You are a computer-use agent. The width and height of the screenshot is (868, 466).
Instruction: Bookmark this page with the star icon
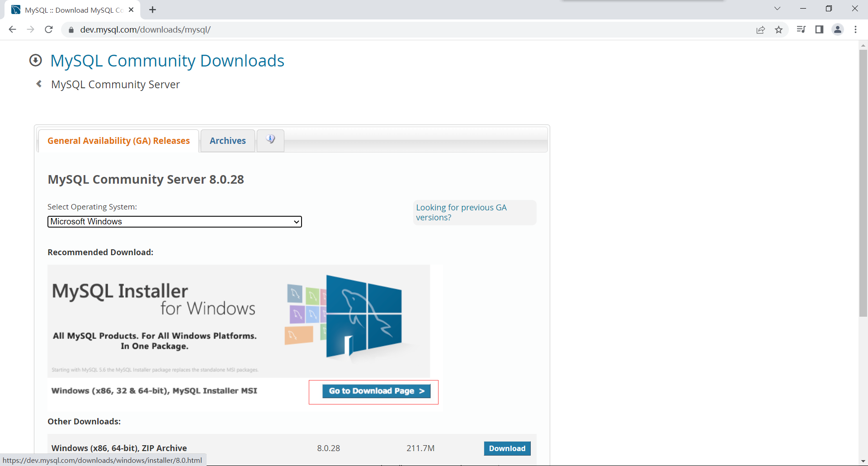pyautogui.click(x=778, y=29)
